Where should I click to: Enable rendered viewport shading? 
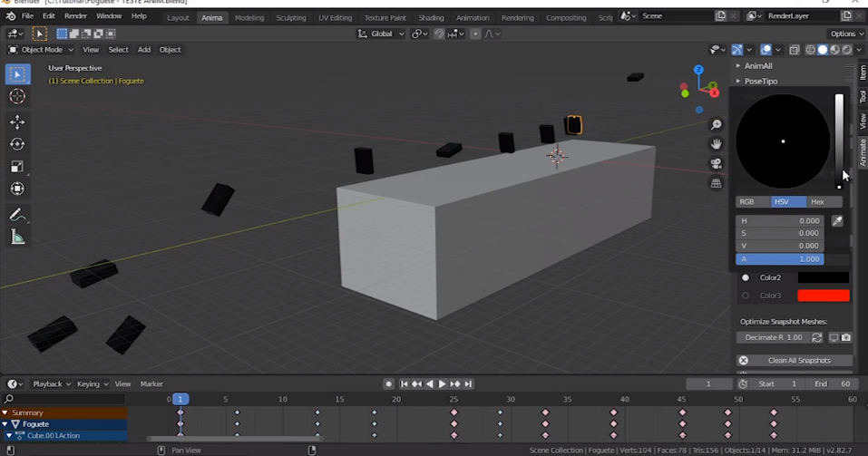(847, 50)
